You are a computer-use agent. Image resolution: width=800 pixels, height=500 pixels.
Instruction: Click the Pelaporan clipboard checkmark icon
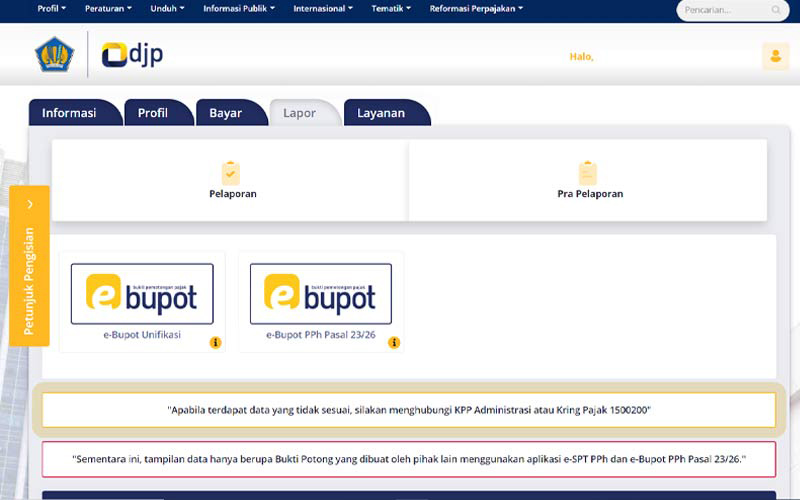[x=231, y=173]
